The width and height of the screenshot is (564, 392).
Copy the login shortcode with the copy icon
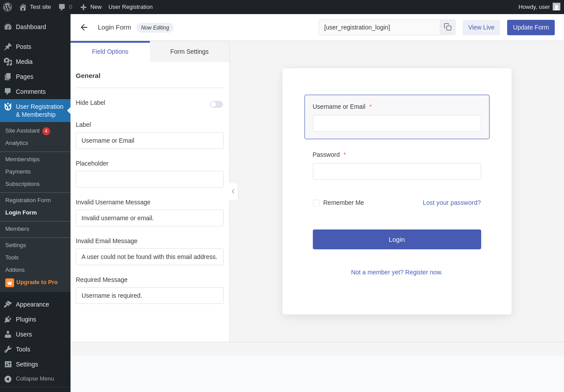point(448,27)
